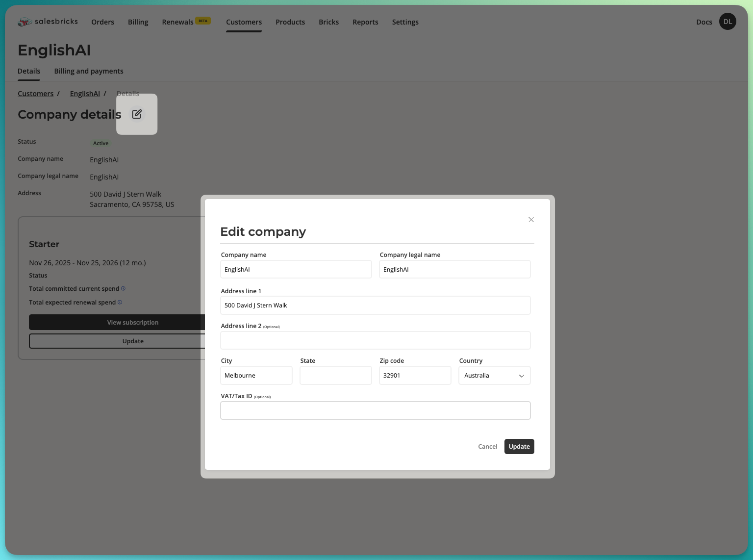Viewport: 753px width, 560px height.
Task: Click the Active status badge
Action: [101, 143]
